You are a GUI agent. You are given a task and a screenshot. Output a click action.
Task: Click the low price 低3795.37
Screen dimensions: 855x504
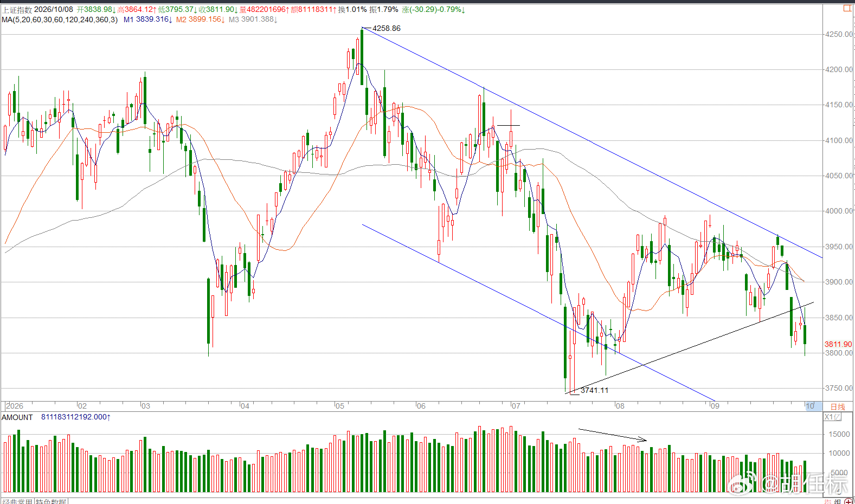[178, 10]
